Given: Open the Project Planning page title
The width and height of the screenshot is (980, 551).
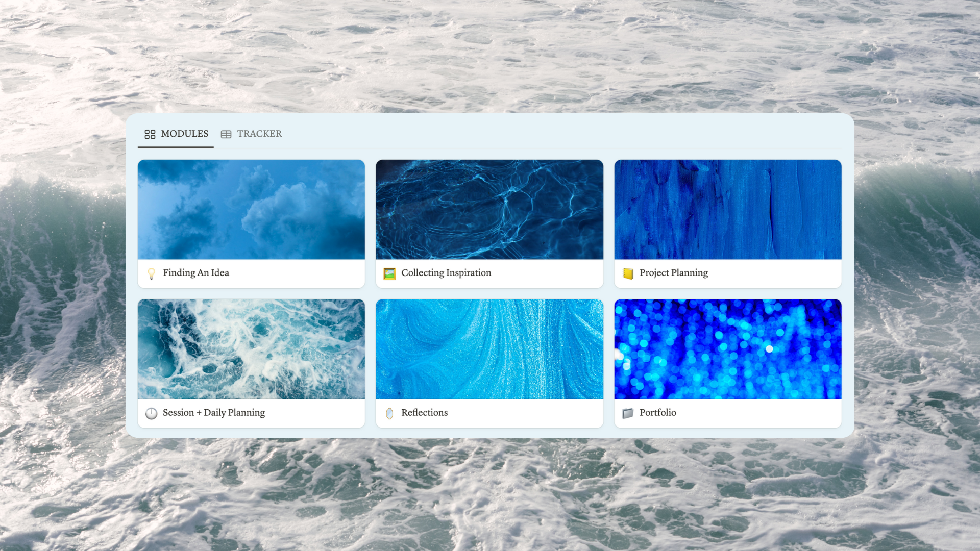Looking at the screenshot, I should pos(673,273).
